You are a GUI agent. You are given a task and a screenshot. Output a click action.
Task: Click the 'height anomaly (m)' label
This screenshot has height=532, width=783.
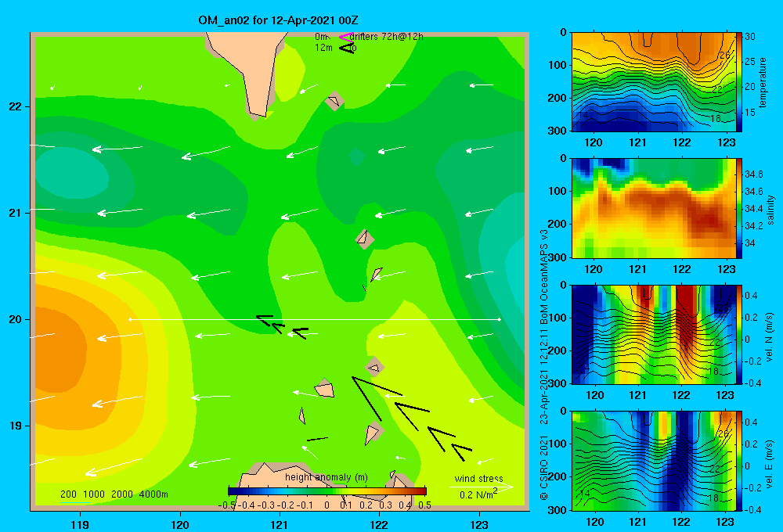327,477
